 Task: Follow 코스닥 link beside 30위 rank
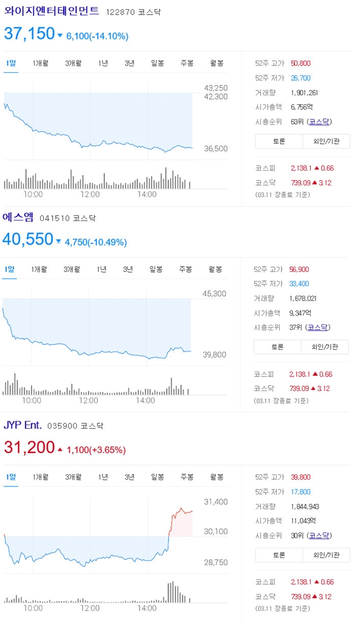click(x=319, y=536)
